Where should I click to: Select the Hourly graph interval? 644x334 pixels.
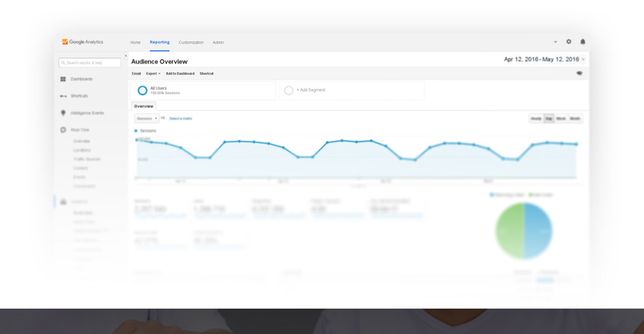click(536, 118)
